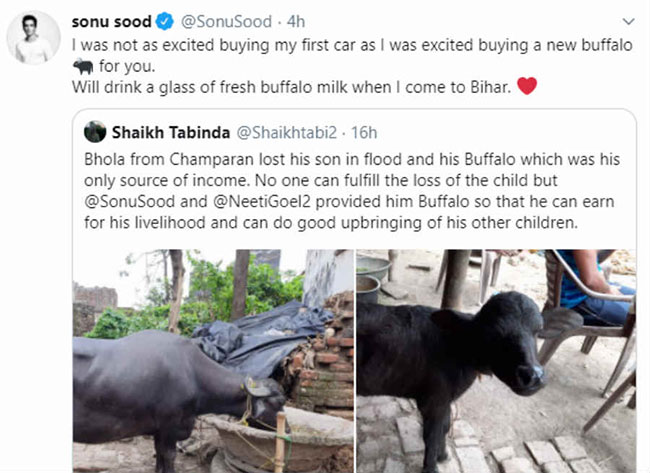Image resolution: width=650 pixels, height=473 pixels.
Task: View the adult buffalo photo
Action: 213,360
